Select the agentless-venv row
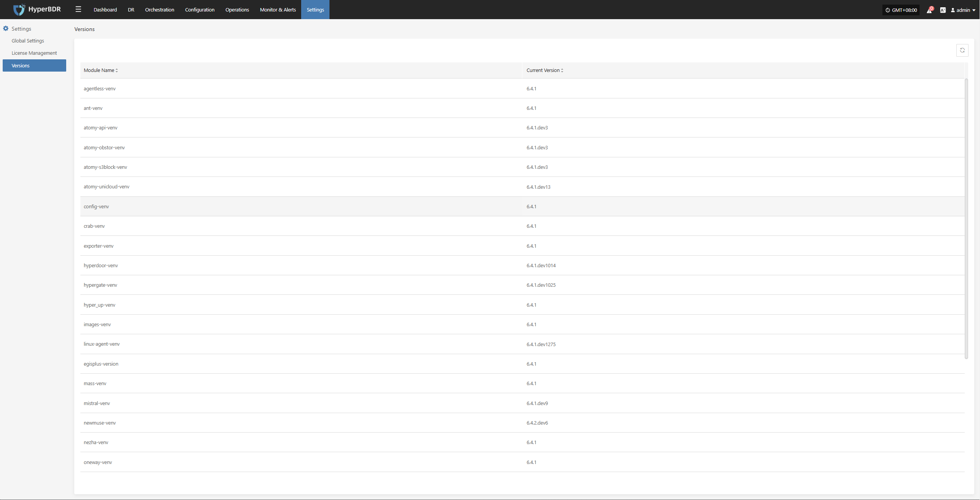The height and width of the screenshot is (500, 980). coord(522,88)
